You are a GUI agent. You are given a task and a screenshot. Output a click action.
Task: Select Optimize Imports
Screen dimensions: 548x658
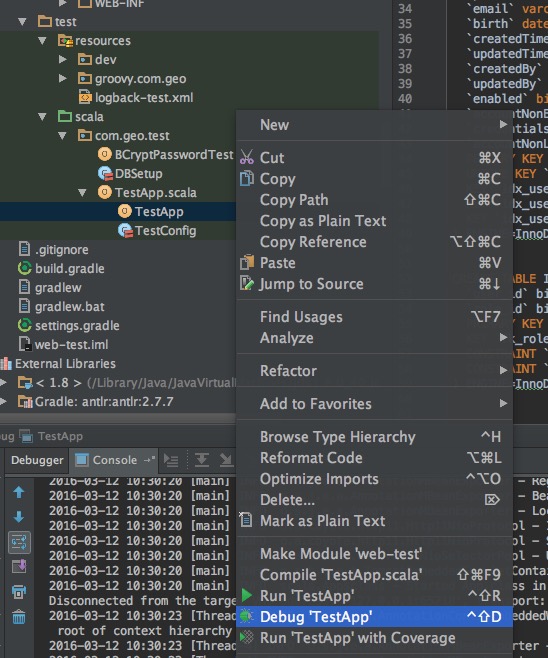374,479
